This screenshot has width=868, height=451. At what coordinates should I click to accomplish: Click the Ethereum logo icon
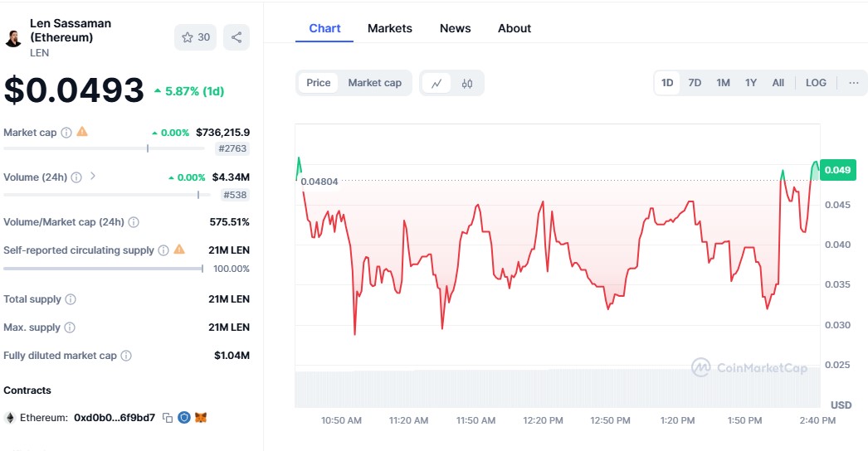[9, 418]
